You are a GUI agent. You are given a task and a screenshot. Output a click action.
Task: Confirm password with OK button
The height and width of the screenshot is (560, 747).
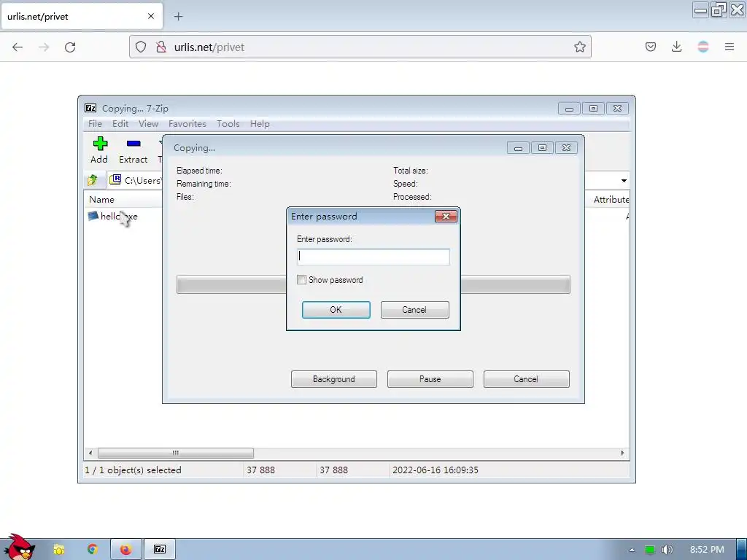click(336, 309)
